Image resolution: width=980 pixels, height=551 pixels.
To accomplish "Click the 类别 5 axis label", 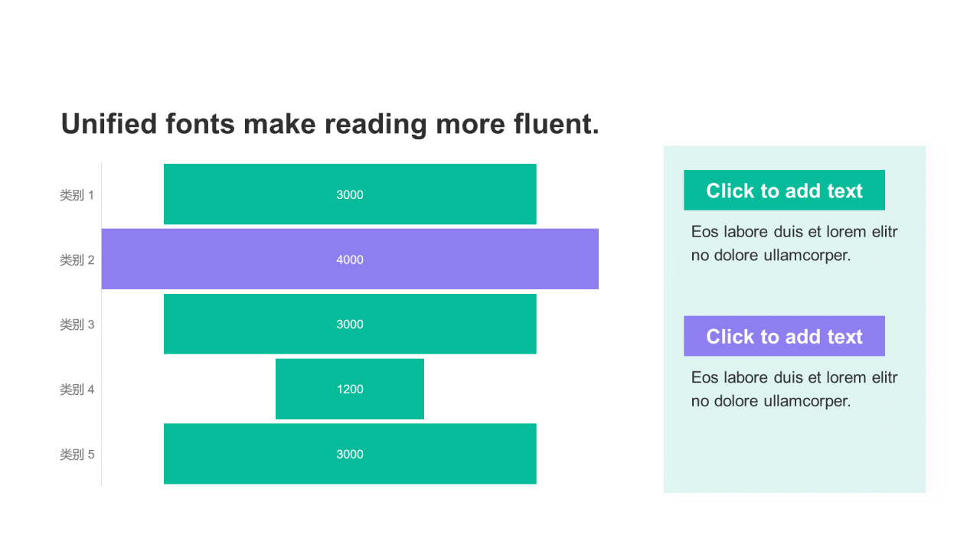I will point(77,455).
